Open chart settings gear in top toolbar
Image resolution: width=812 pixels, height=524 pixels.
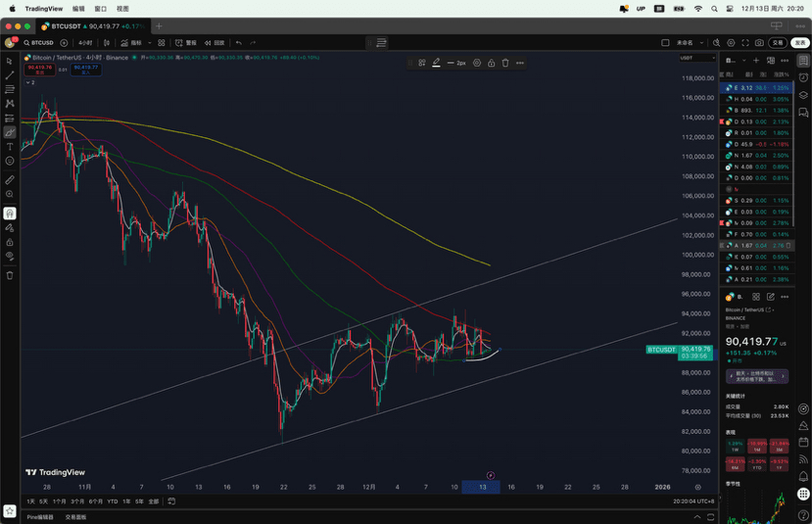tap(731, 42)
